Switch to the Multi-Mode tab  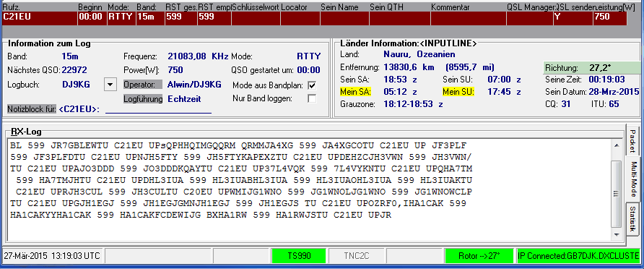click(x=634, y=179)
